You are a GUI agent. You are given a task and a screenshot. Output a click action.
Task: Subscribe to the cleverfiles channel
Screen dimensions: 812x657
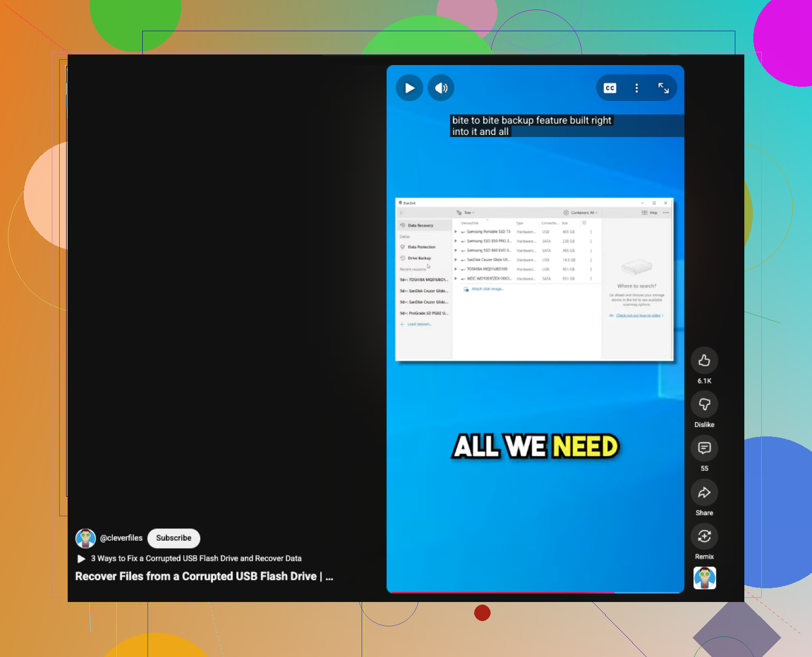click(174, 538)
